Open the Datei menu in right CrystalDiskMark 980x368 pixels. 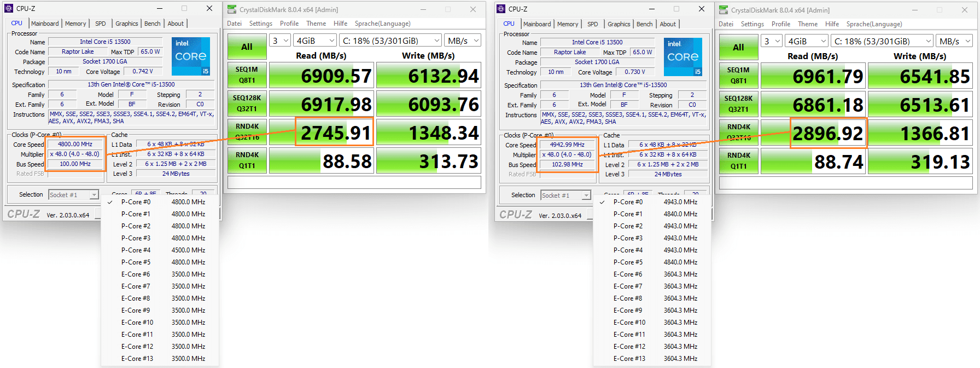tap(726, 24)
